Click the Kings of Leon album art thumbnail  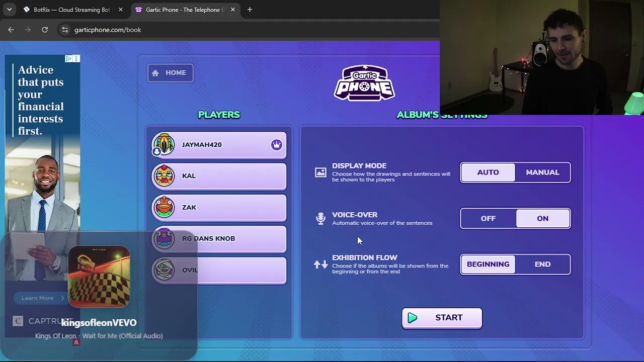tap(99, 277)
